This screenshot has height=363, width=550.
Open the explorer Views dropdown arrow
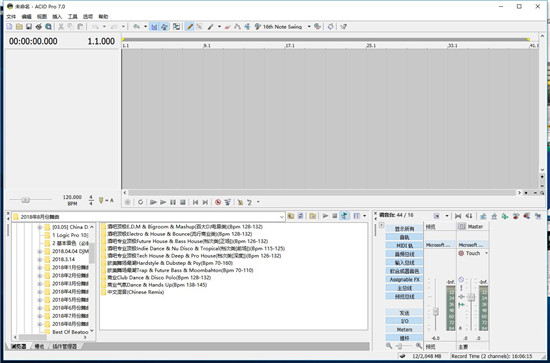364,216
